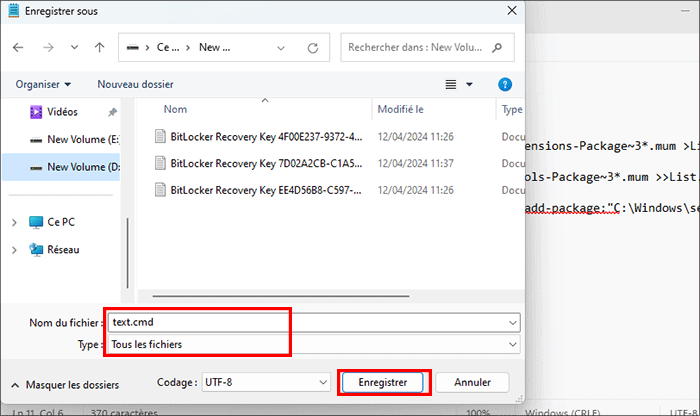700x416 pixels.
Task: Collapse folders with Masquer les dossiers
Action: coord(64,384)
